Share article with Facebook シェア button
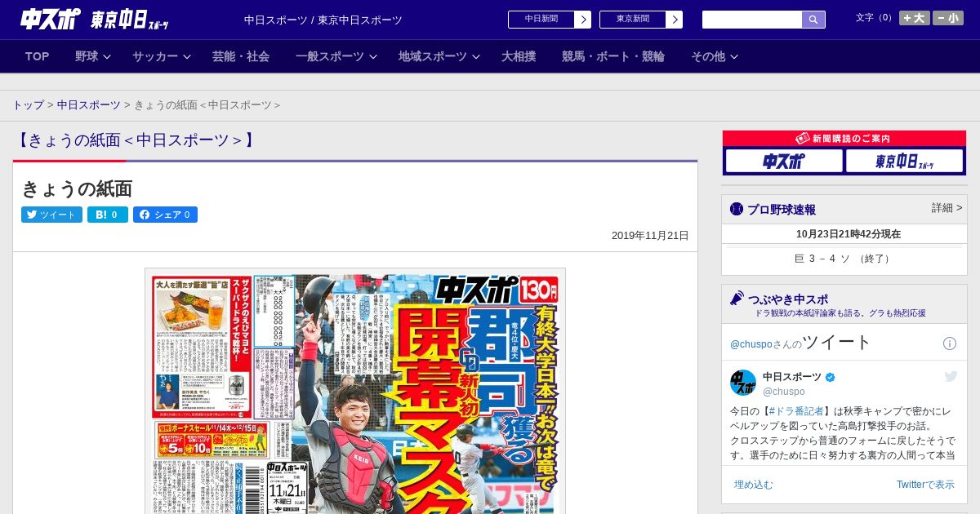 165,215
